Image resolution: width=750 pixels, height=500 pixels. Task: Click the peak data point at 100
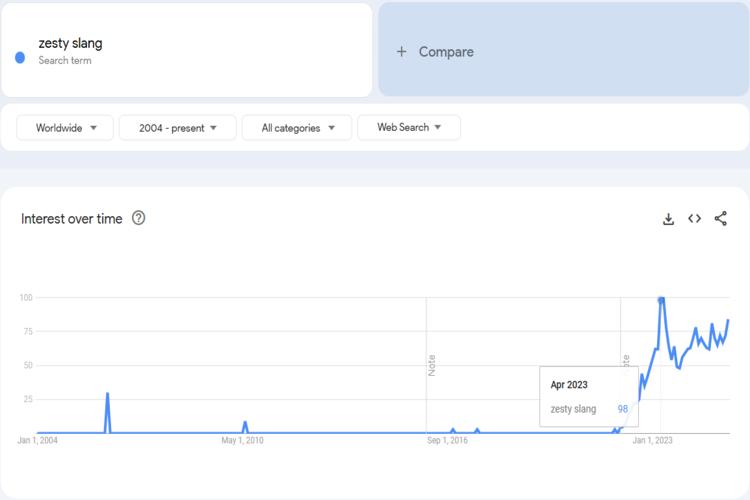coord(661,300)
